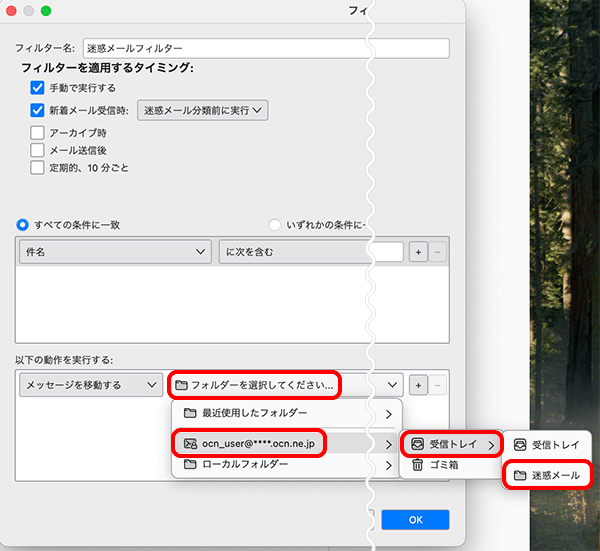This screenshot has width=600, height=551.
Task: Enable the アーカイブ時 checkbox
Action: click(38, 132)
